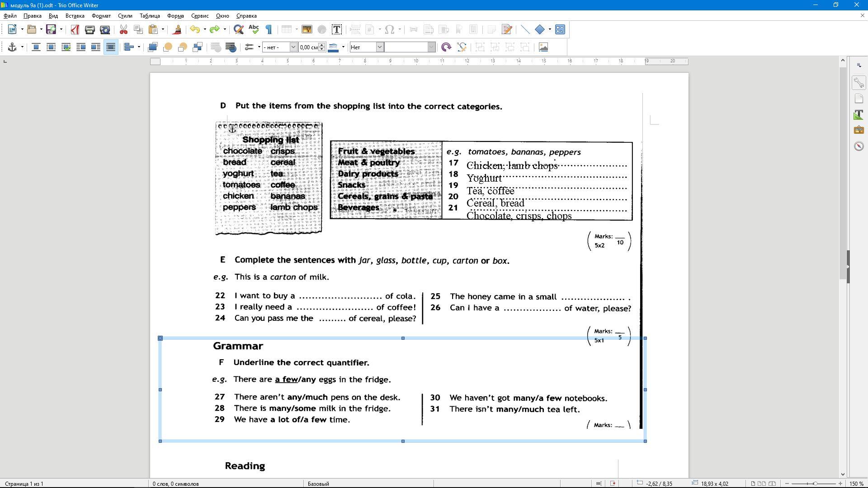Click the Clone formatting paintbrush icon
This screenshot has height=488, width=868.
[x=177, y=30]
